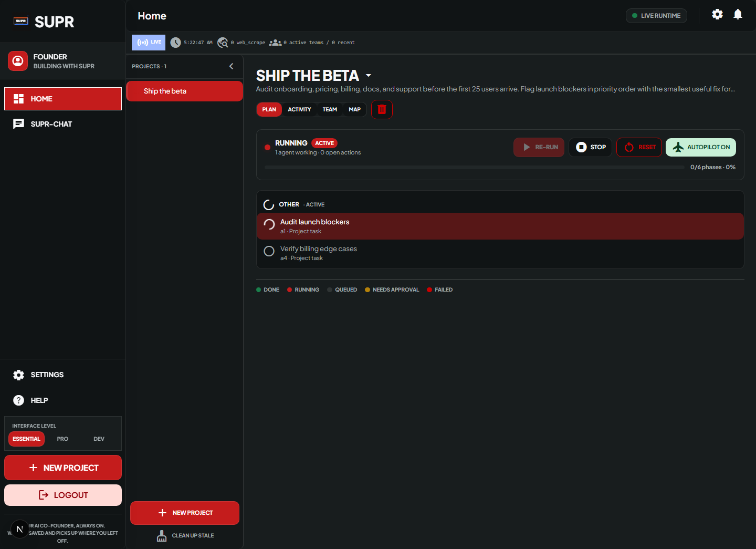
Task: Click the RE-RUN button
Action: (539, 147)
